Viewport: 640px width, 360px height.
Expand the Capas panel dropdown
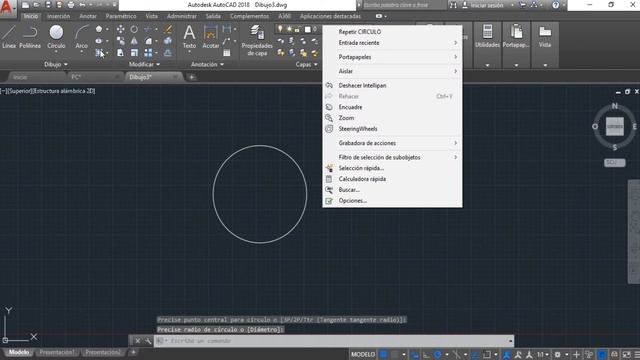point(307,64)
